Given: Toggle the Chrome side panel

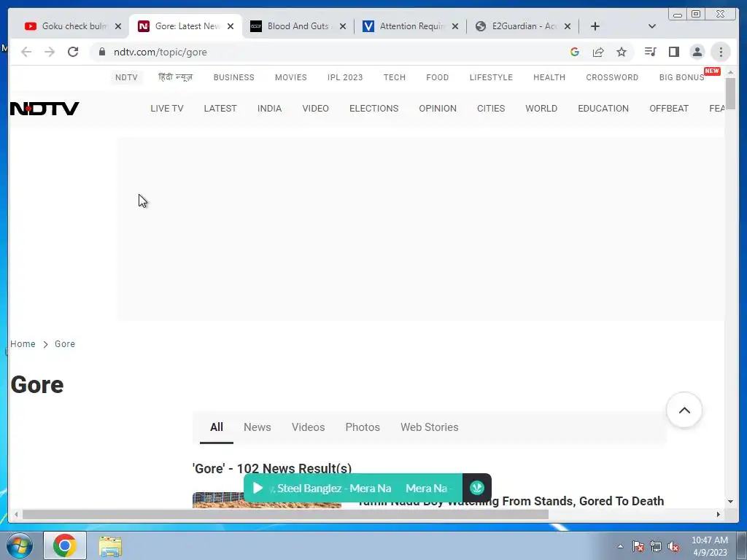Looking at the screenshot, I should pyautogui.click(x=673, y=52).
